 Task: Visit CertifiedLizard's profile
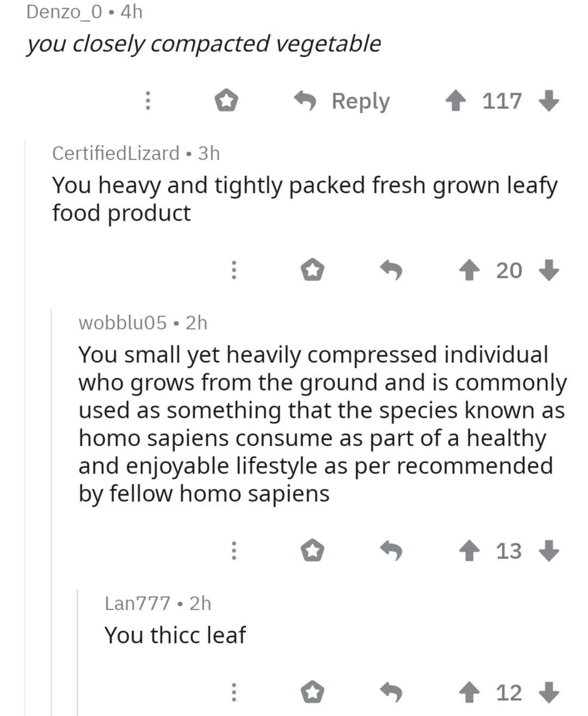pyautogui.click(x=116, y=153)
